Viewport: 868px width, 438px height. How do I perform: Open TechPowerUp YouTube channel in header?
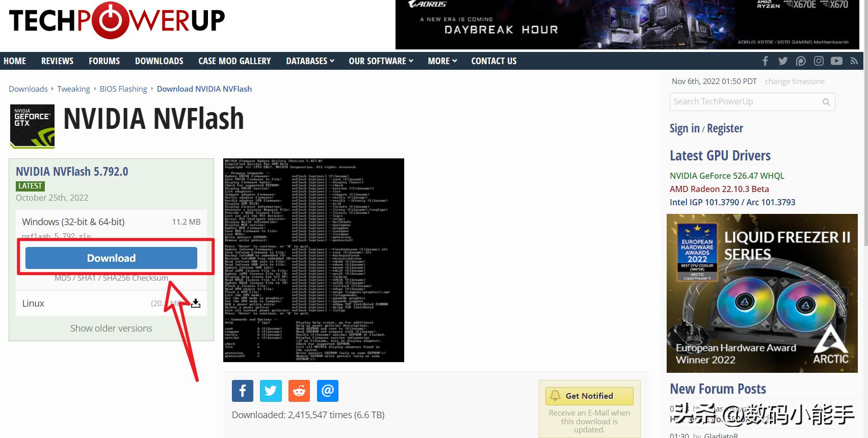tap(836, 61)
